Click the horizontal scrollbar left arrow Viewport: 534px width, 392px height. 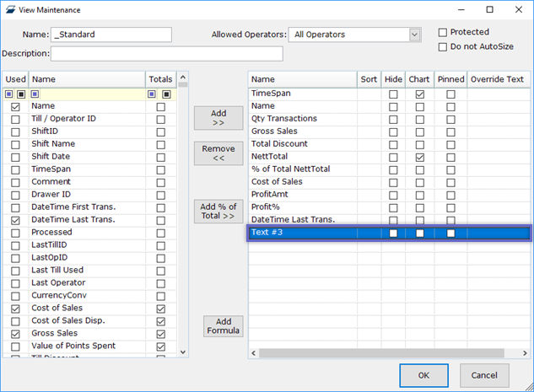point(255,353)
